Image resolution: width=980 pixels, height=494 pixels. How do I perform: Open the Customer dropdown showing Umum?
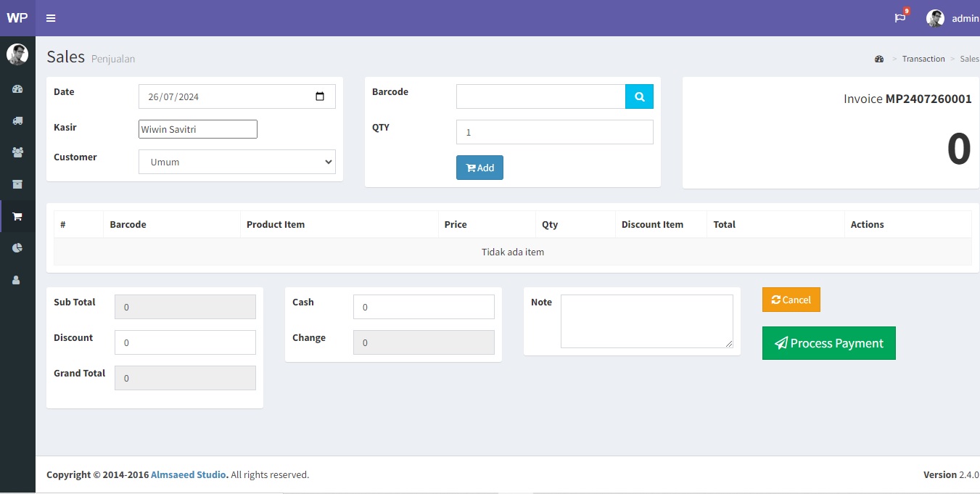click(236, 161)
